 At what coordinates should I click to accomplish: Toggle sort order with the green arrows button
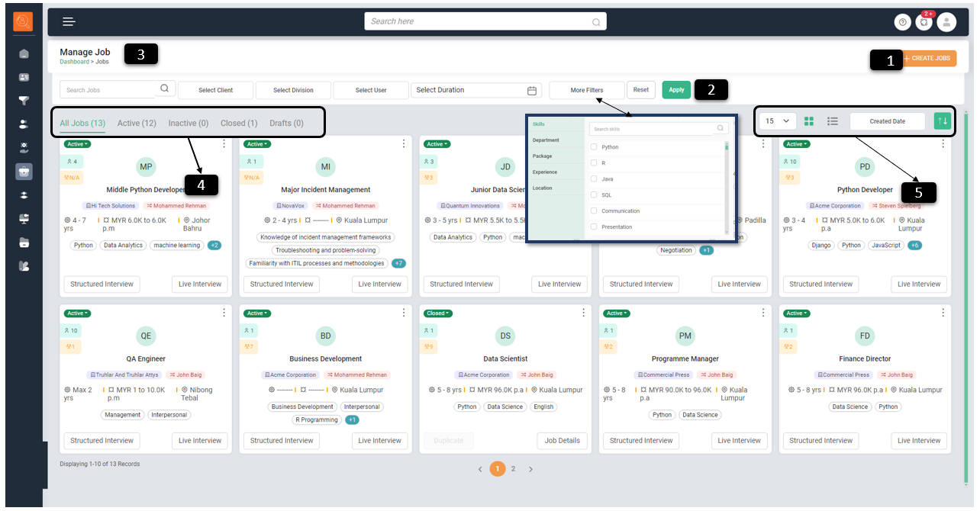pyautogui.click(x=942, y=121)
